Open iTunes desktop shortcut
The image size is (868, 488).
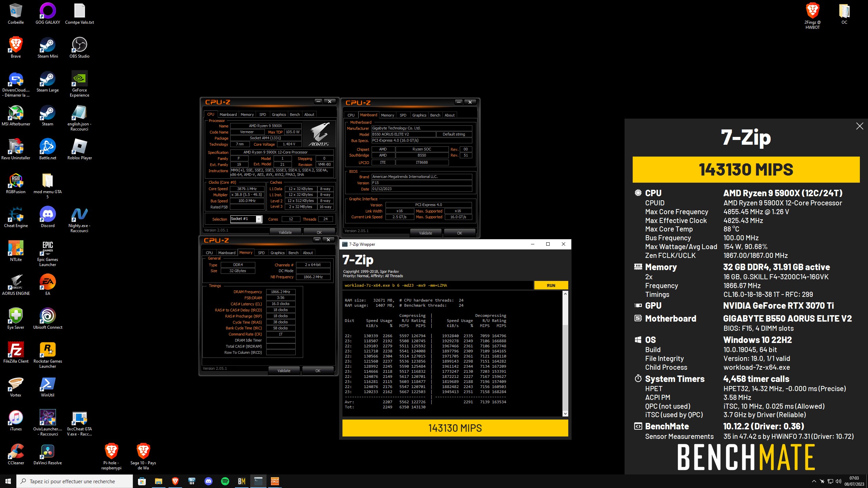click(x=16, y=420)
